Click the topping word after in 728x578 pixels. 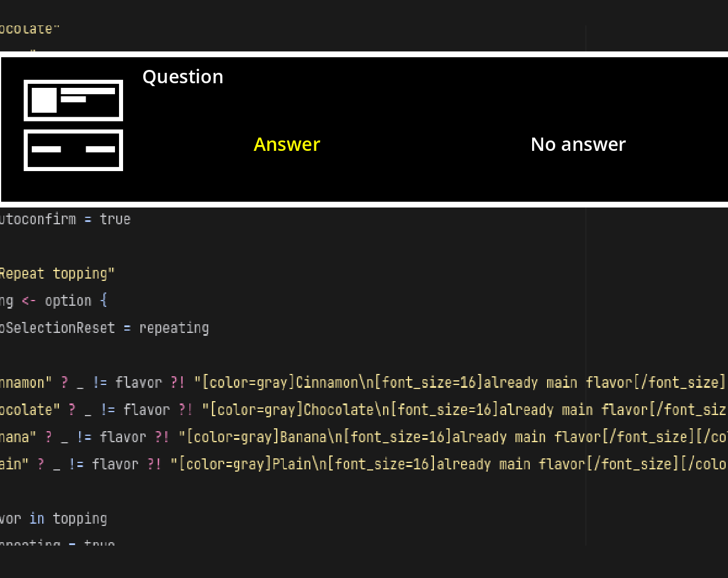coord(80,518)
